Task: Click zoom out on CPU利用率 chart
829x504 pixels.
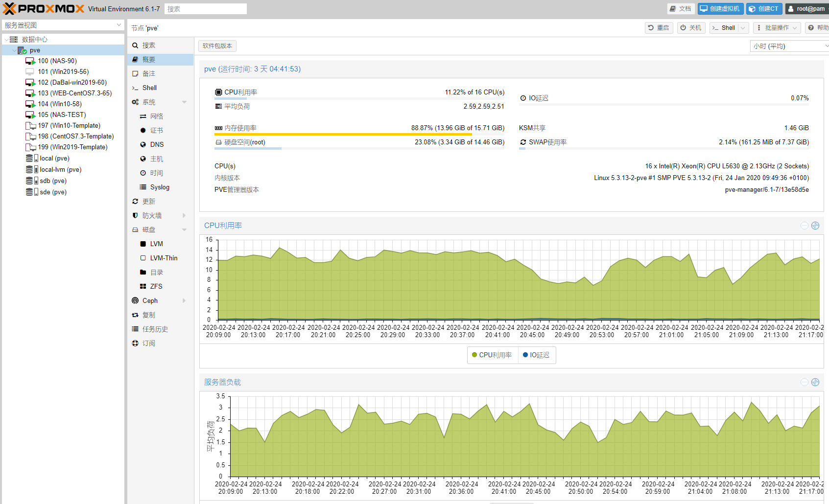Action: (x=805, y=226)
